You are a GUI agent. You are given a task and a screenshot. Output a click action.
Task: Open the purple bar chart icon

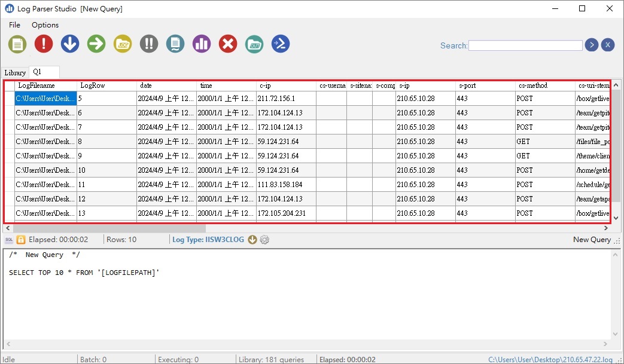(x=202, y=44)
